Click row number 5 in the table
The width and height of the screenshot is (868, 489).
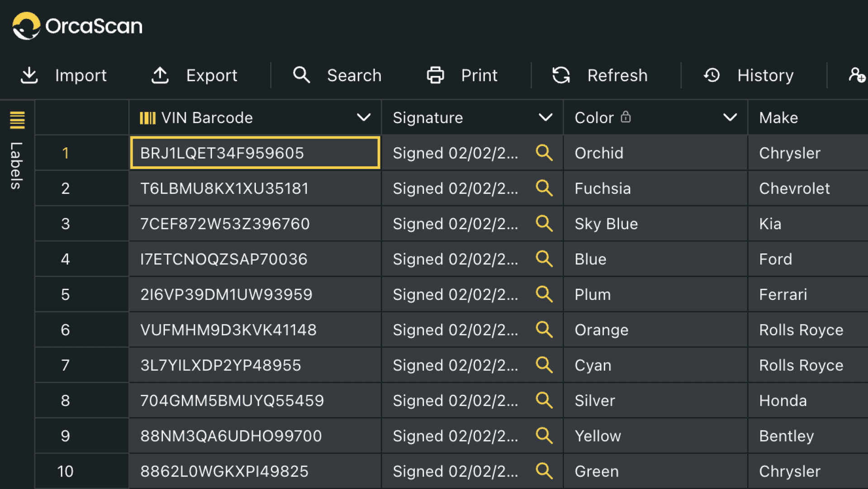[66, 294]
